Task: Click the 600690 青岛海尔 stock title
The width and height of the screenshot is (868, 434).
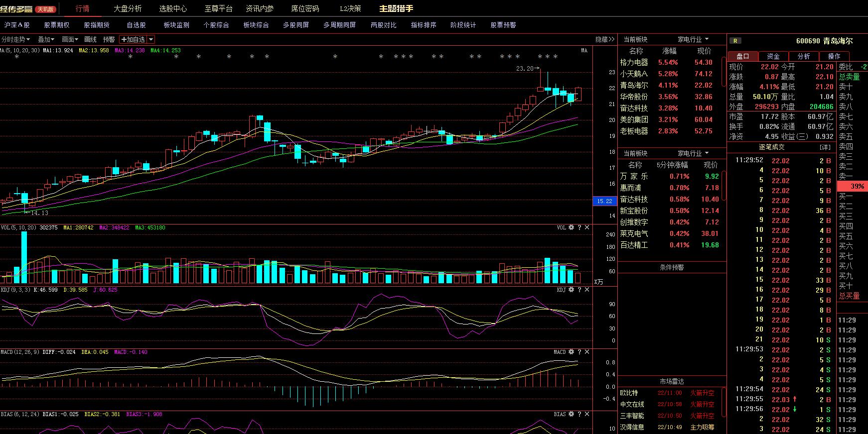Action: (x=824, y=41)
